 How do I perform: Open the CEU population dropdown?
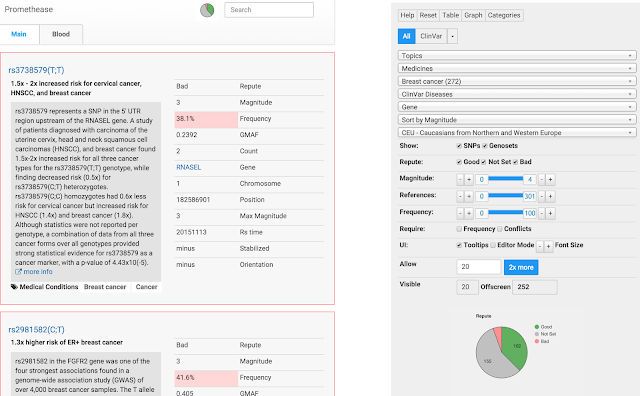pyautogui.click(x=517, y=133)
